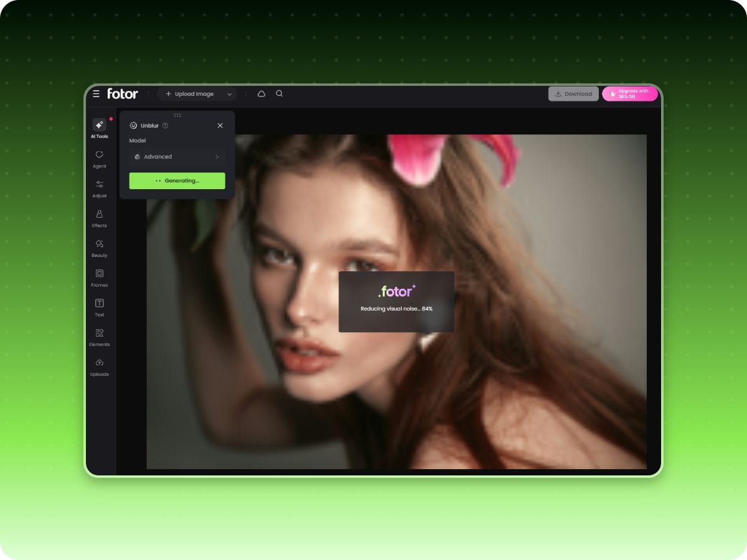Open the hamburger menu

point(96,94)
